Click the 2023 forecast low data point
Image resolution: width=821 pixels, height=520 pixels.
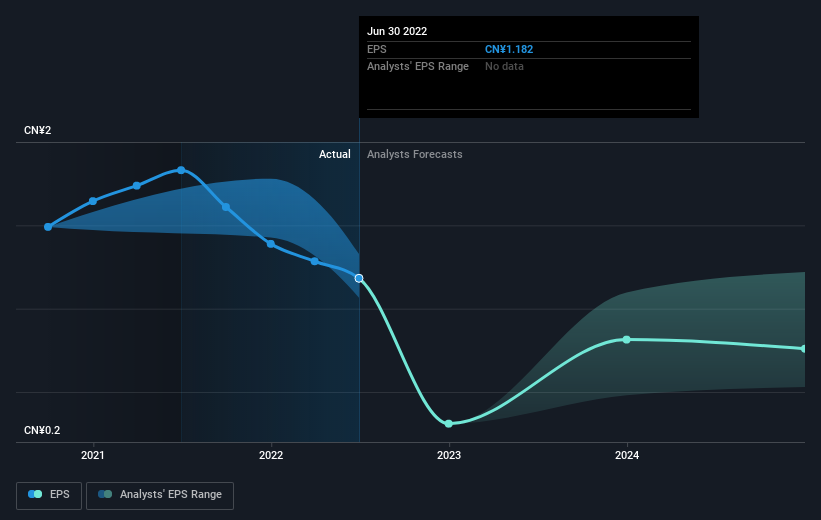(x=449, y=424)
